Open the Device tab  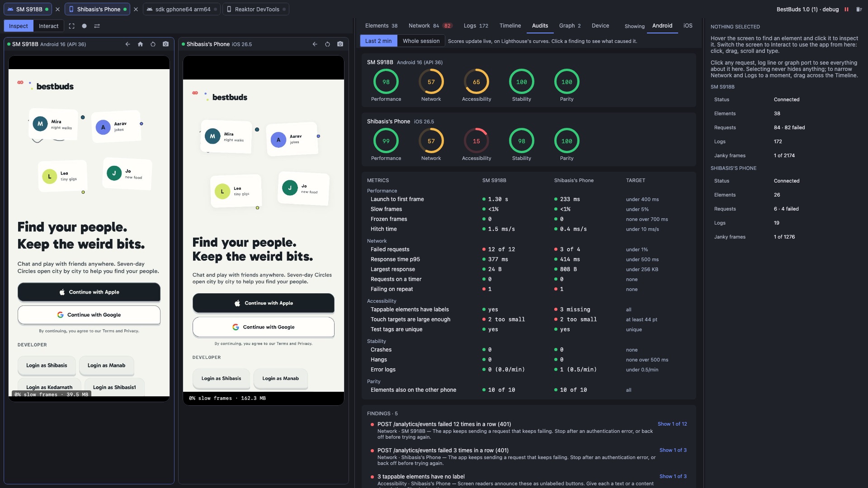pos(600,26)
